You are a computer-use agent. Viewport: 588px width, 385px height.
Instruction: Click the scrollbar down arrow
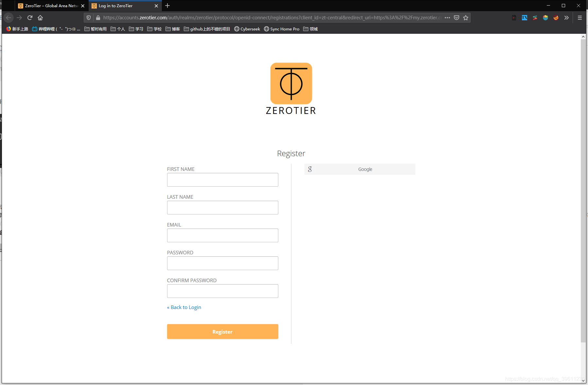(583, 381)
